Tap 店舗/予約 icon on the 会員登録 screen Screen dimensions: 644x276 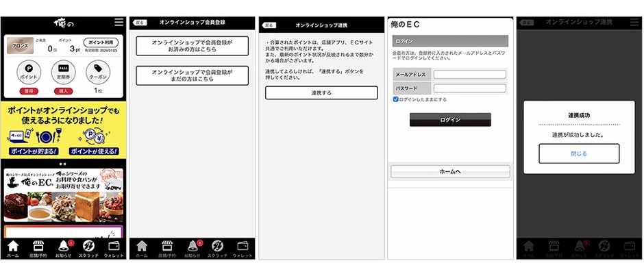(166, 247)
